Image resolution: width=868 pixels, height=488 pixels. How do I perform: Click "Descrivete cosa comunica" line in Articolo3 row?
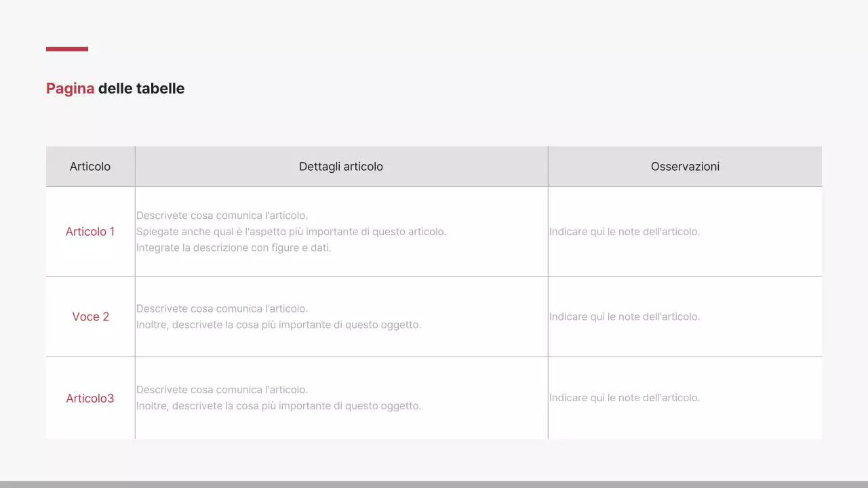(222, 390)
